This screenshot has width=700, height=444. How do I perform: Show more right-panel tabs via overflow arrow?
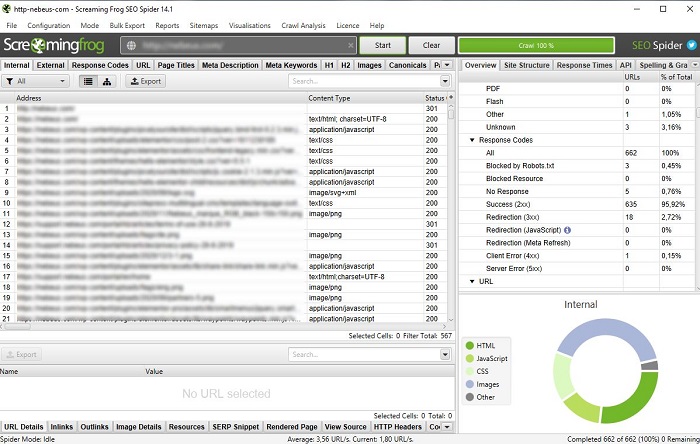click(x=695, y=65)
